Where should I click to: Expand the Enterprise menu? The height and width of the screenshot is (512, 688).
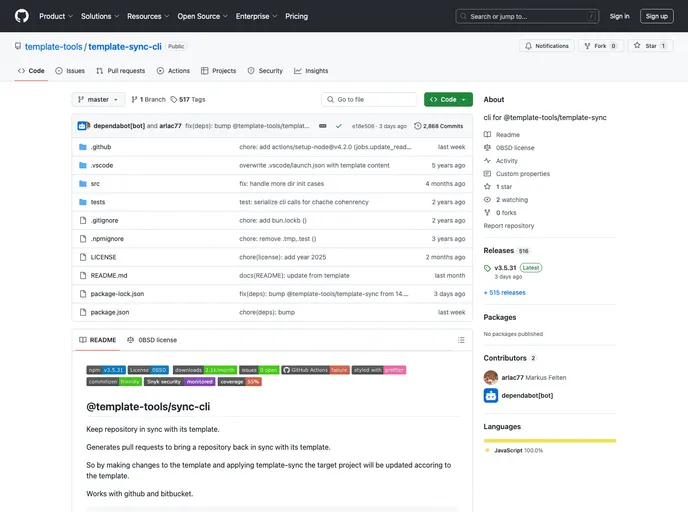256,16
